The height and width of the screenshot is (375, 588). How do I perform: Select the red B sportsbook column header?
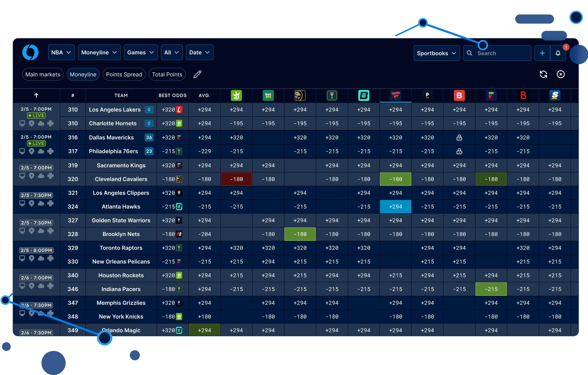coord(459,95)
